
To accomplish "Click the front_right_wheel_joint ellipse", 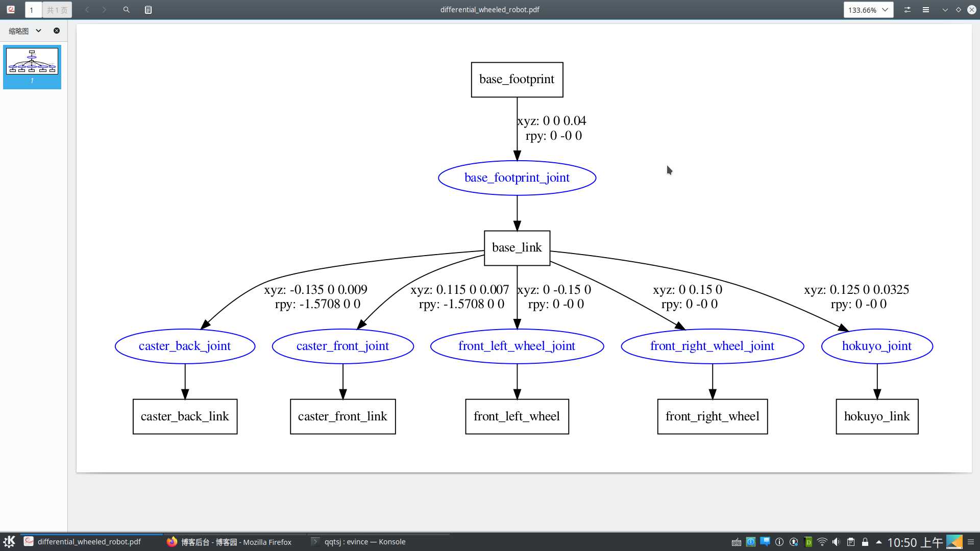I will pos(713,346).
